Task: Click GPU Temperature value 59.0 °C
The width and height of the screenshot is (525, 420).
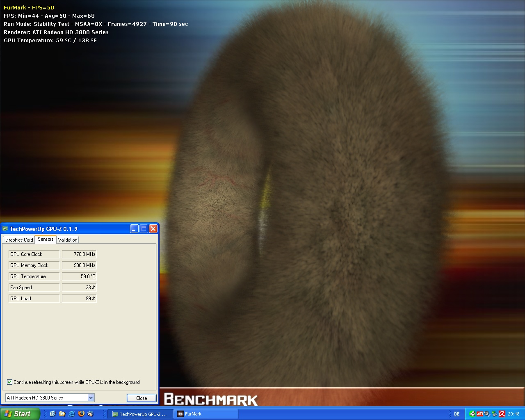Action: [x=79, y=276]
